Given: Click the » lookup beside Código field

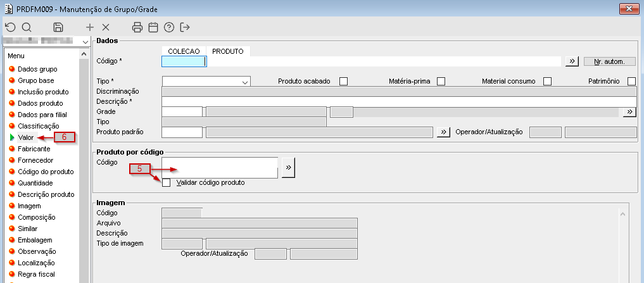Looking at the screenshot, I should point(572,61).
